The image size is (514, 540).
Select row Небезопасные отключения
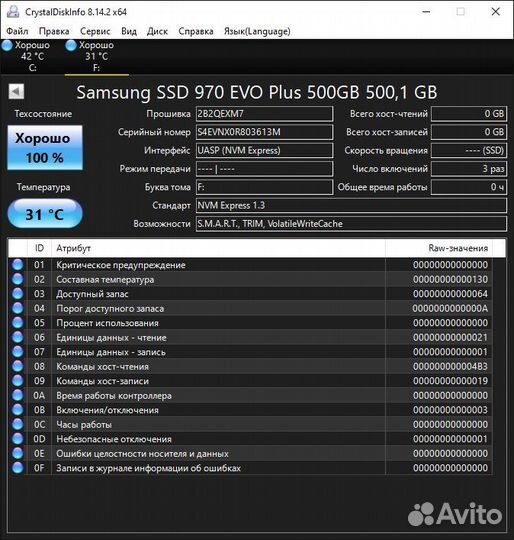coord(250,439)
